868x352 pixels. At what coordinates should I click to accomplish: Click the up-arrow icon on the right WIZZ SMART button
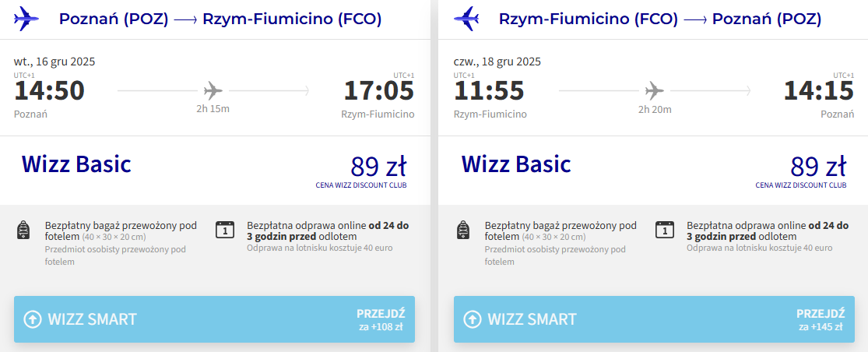pos(473,319)
